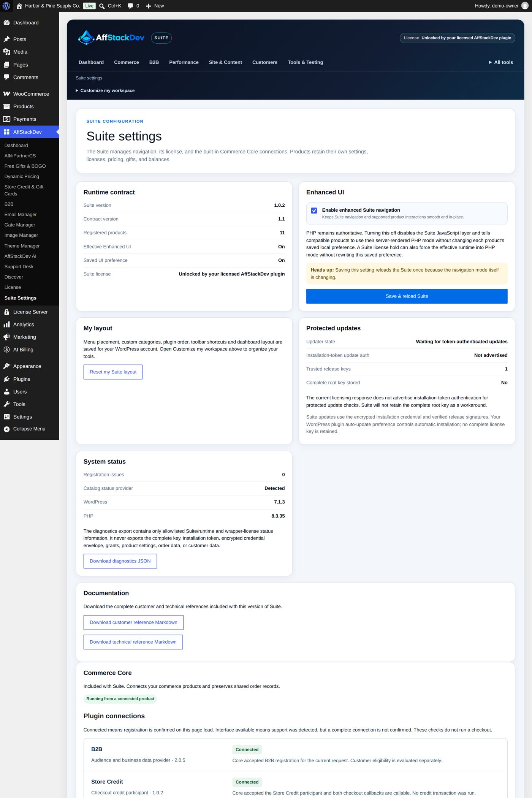Click the Appearance brush icon
Screen dimensions: 532x798
(6, 366)
